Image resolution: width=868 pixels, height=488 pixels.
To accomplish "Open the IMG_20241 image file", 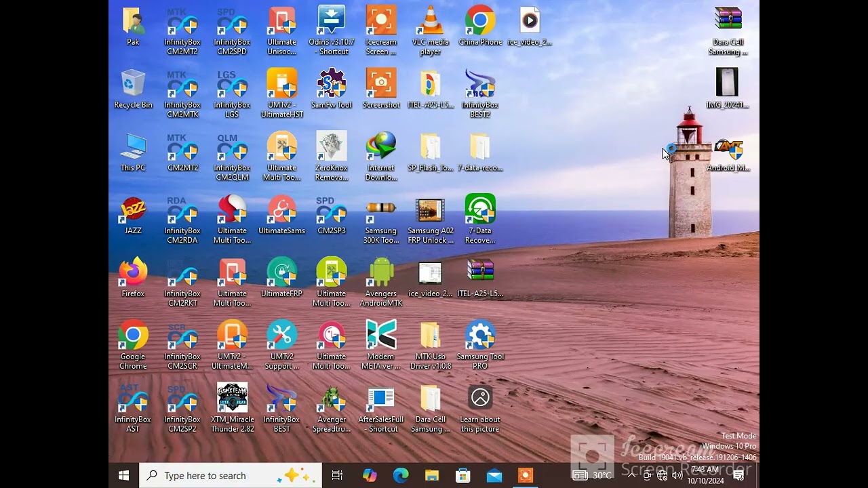I will (728, 83).
